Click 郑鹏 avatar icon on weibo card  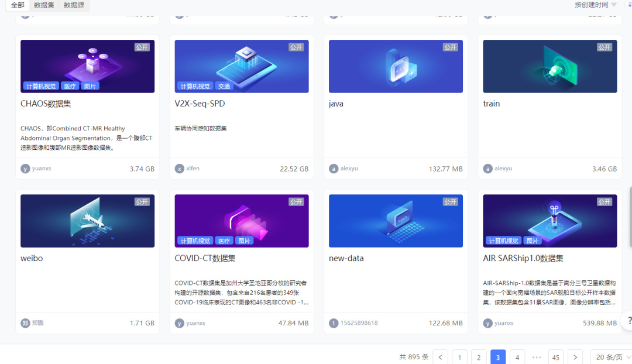(x=25, y=323)
